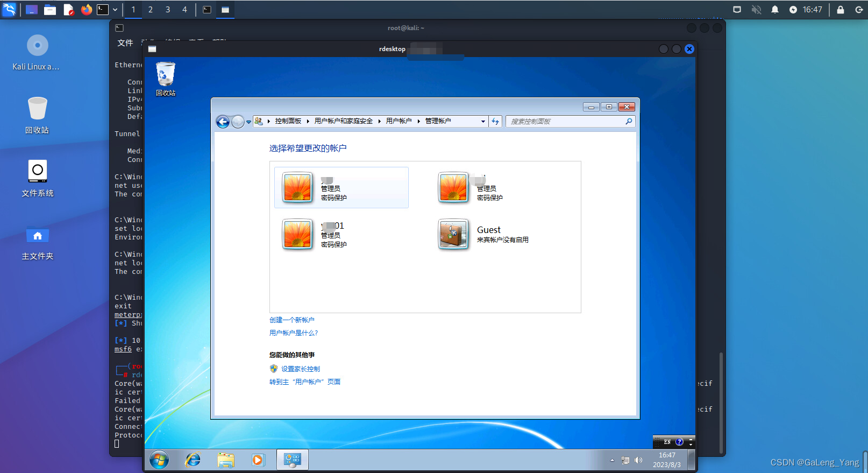Image resolution: width=868 pixels, height=473 pixels.
Task: Click the Control Panel breadcrumb root icon
Action: point(259,121)
